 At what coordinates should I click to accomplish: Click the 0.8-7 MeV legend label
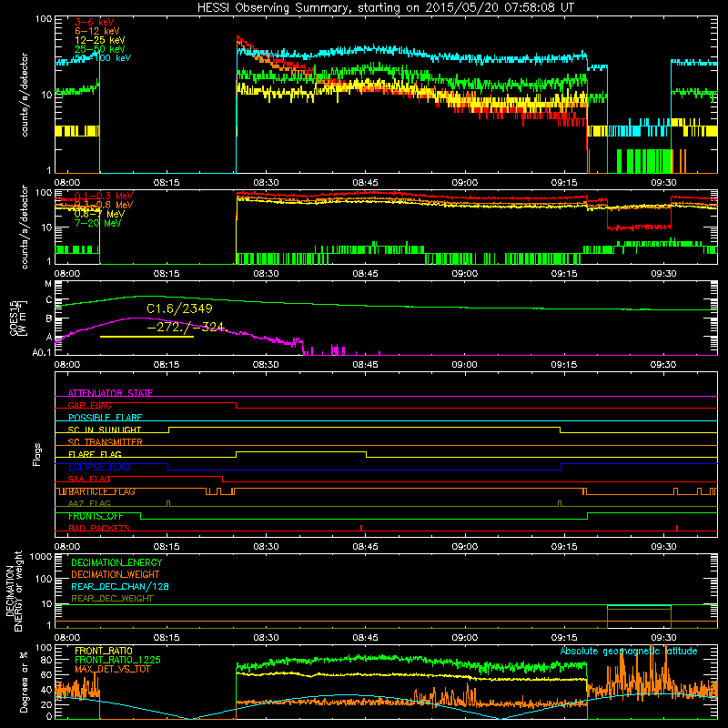[x=99, y=214]
